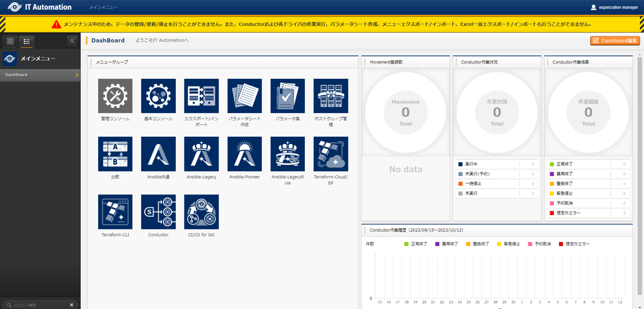Click the 正常終了 green legend swatch
This screenshot has height=309, width=644.
pyautogui.click(x=407, y=244)
